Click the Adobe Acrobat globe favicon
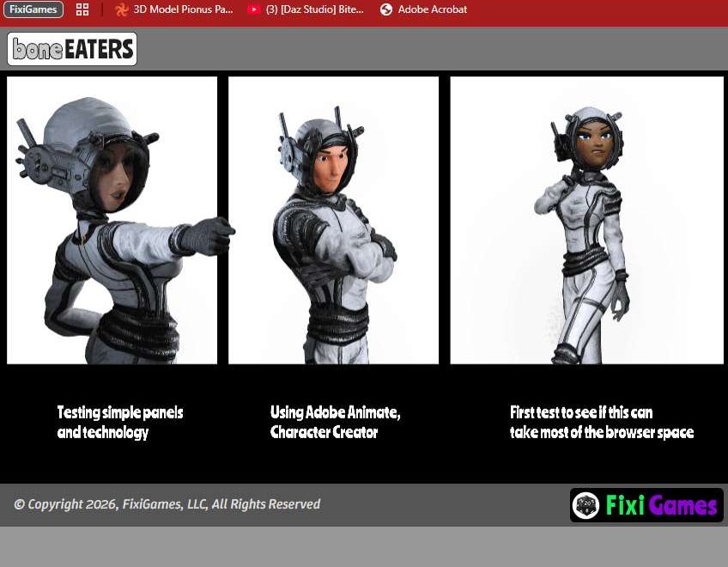 [x=386, y=9]
